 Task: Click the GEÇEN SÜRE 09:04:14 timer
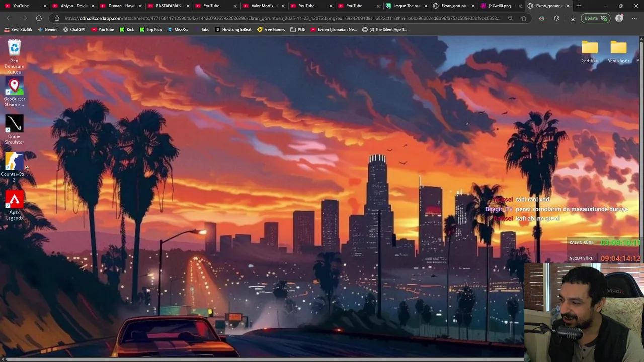click(x=605, y=258)
